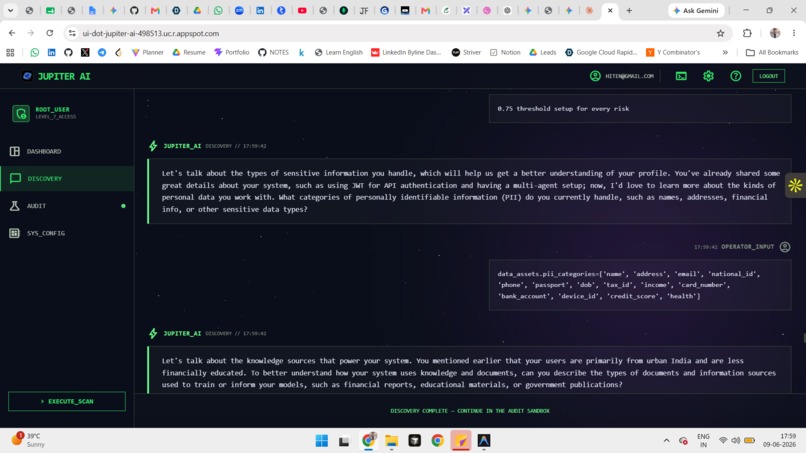Select DISCOVERY in the sidebar
806x453 pixels.
point(67,178)
